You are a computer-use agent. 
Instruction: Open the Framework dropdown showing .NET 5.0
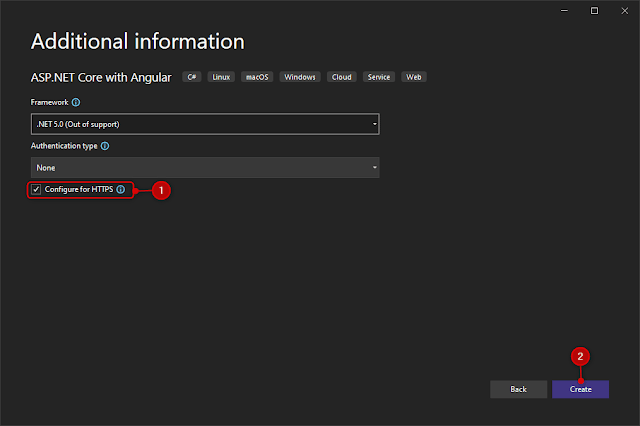click(x=205, y=124)
